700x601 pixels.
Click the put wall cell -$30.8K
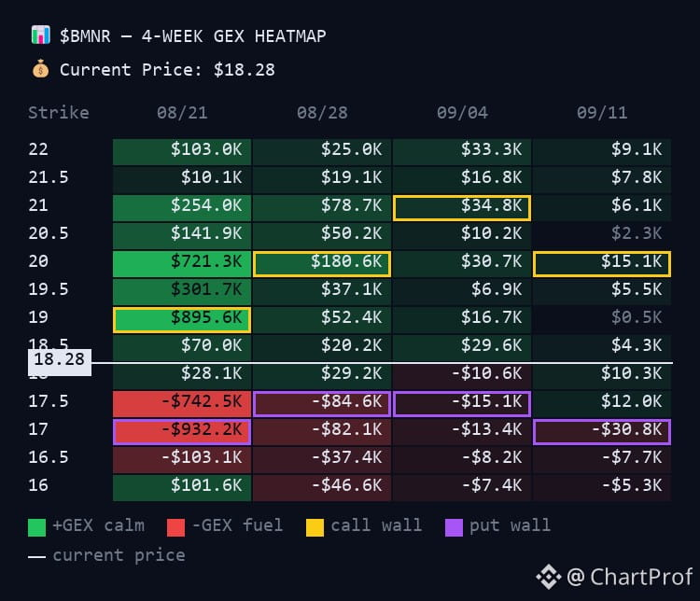tap(602, 432)
